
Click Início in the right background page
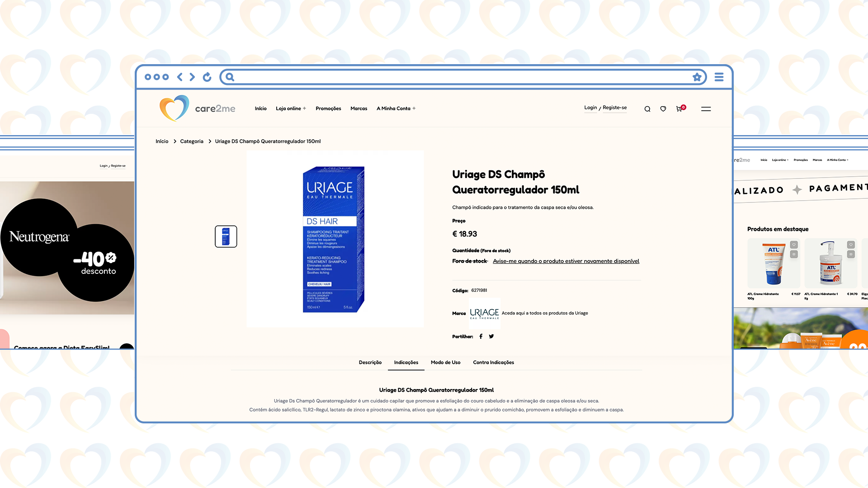(x=764, y=160)
